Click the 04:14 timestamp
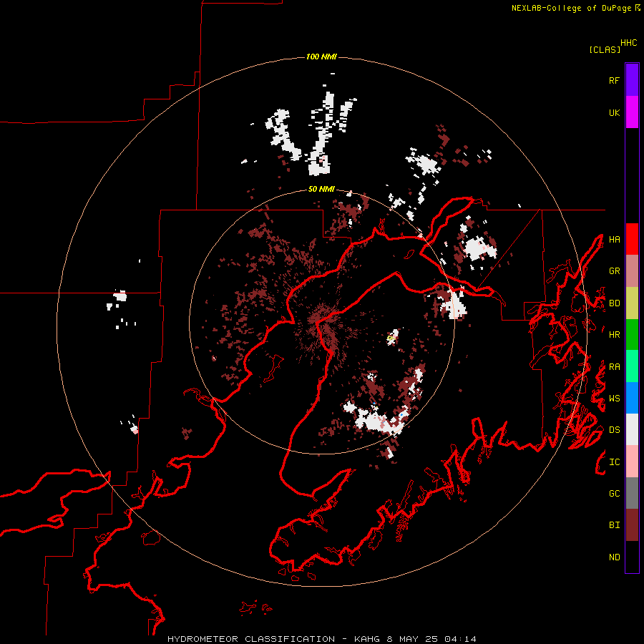The height and width of the screenshot is (644, 644). (x=460, y=639)
